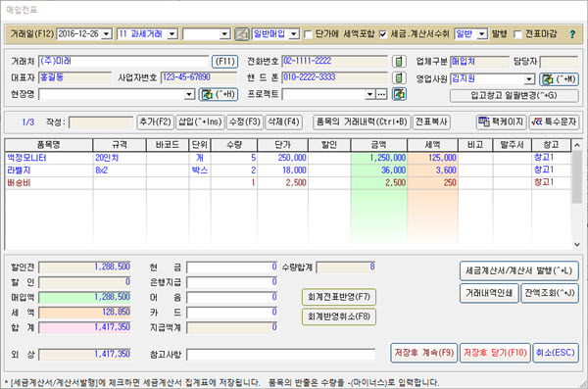The height and width of the screenshot is (389, 588).
Task: Click the green help question mark icon
Action: [x=572, y=34]
